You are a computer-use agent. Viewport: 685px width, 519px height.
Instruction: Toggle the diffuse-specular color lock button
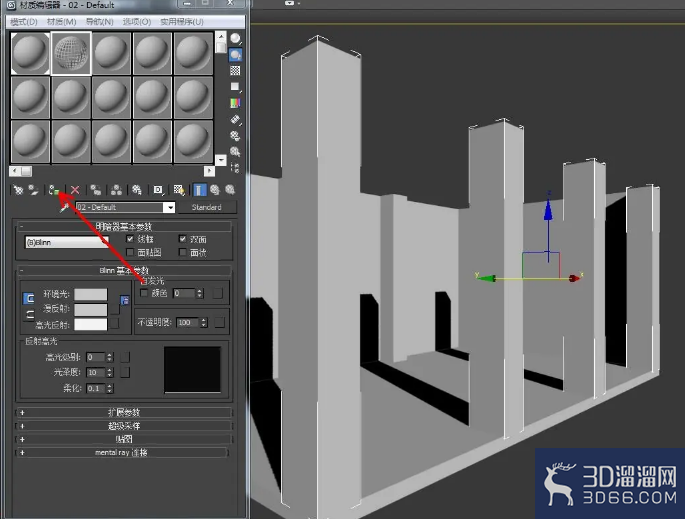coord(29,315)
